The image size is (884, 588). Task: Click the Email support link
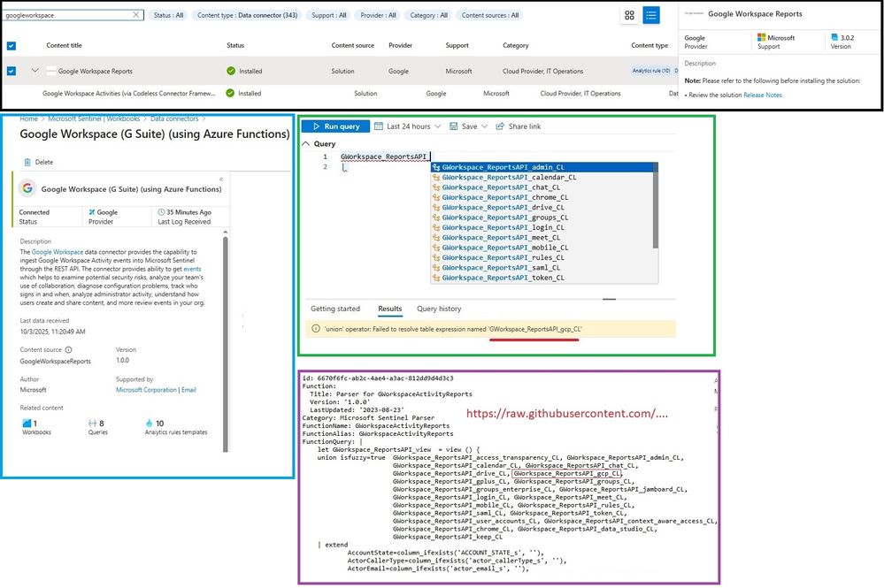pos(188,390)
